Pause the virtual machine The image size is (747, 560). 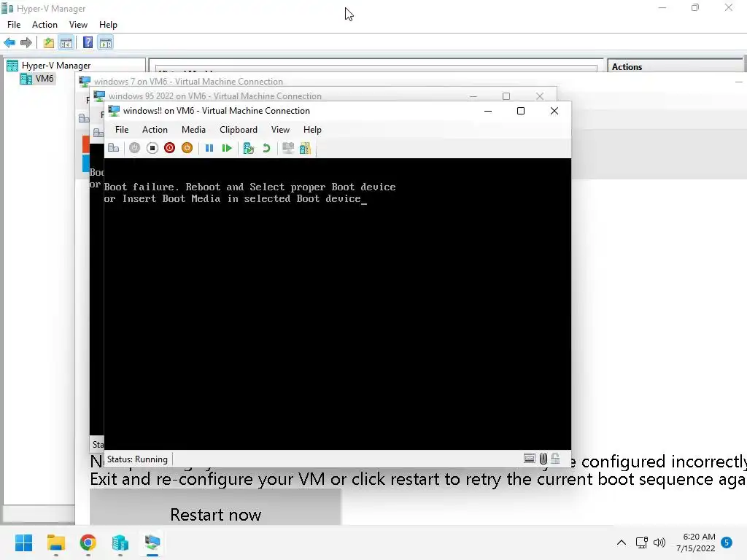pyautogui.click(x=209, y=148)
